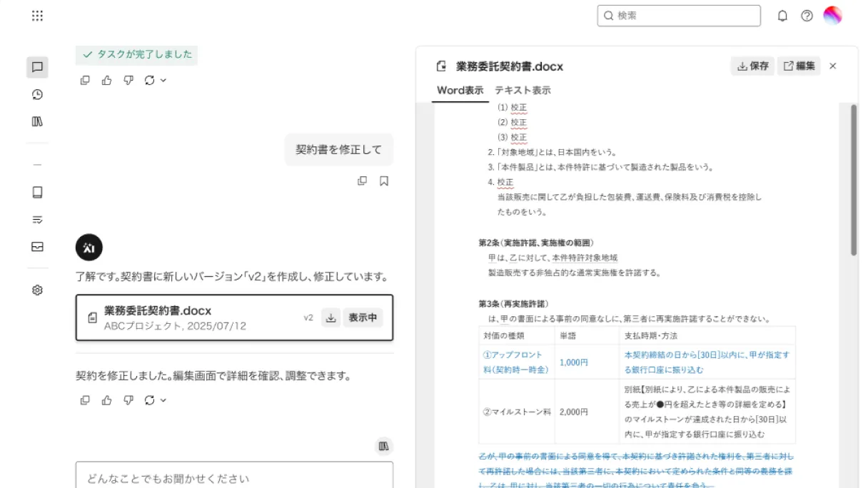Copy the AI response message
The image size is (868, 488).
(x=85, y=81)
